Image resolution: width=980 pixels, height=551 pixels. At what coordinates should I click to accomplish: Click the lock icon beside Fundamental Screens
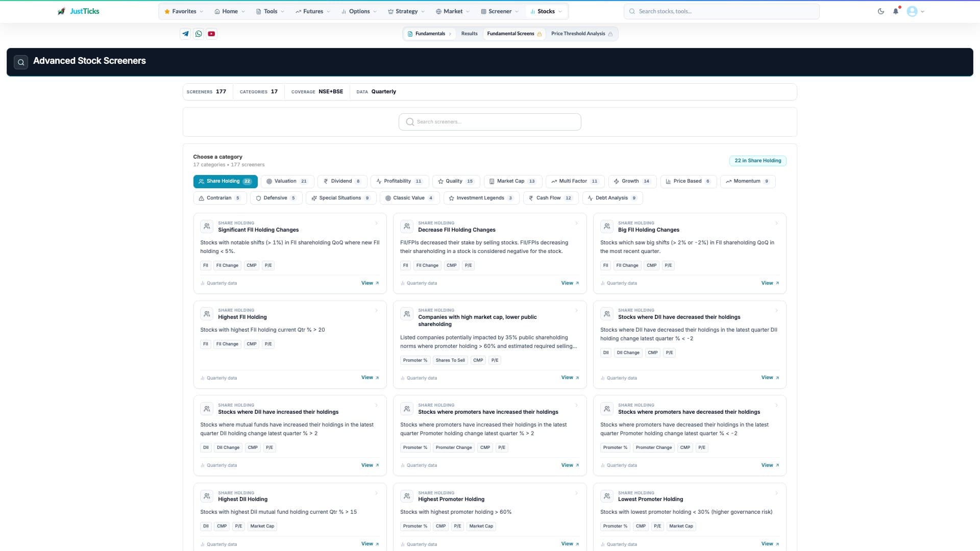pos(540,34)
